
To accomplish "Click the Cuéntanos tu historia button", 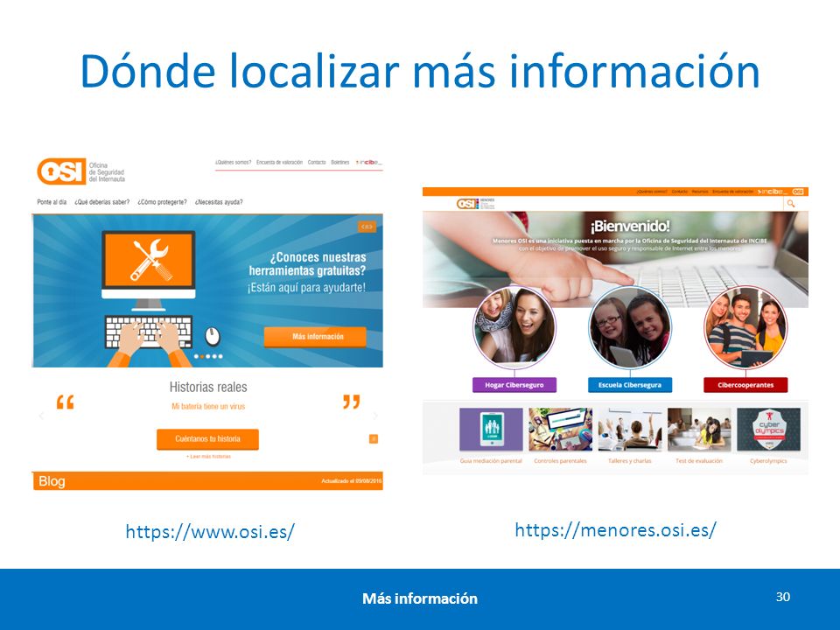I will (207, 438).
